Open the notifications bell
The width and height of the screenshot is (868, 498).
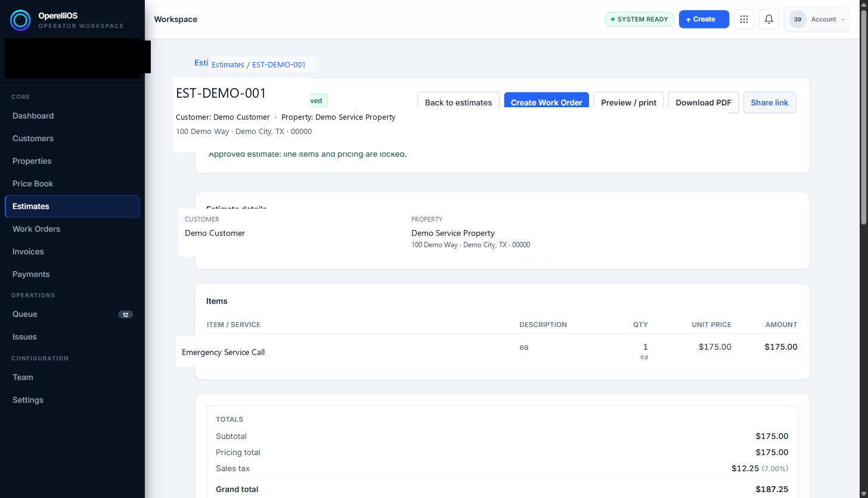(x=769, y=19)
